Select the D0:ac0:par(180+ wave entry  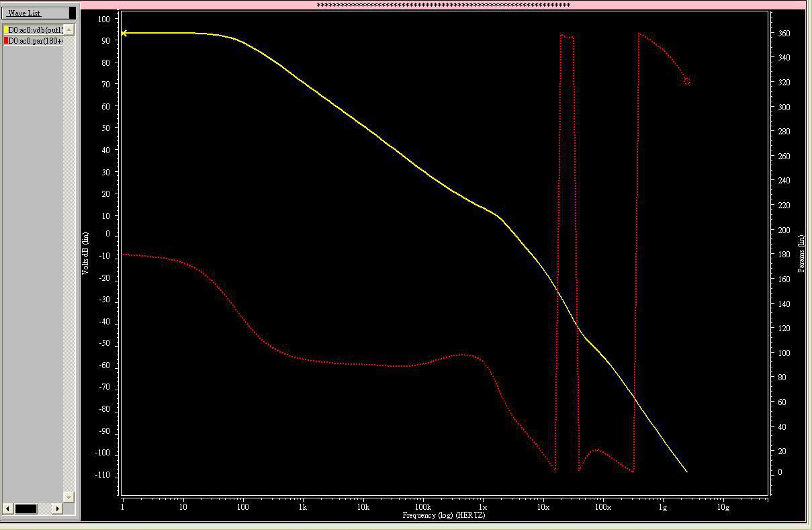click(36, 41)
